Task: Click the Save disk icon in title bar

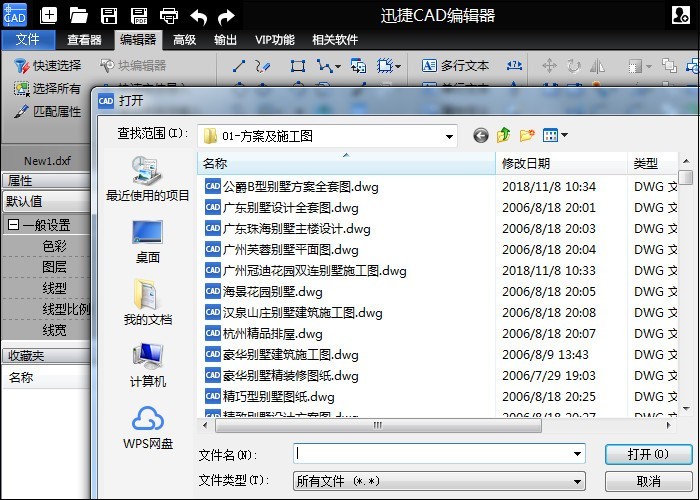Action: pyautogui.click(x=108, y=16)
